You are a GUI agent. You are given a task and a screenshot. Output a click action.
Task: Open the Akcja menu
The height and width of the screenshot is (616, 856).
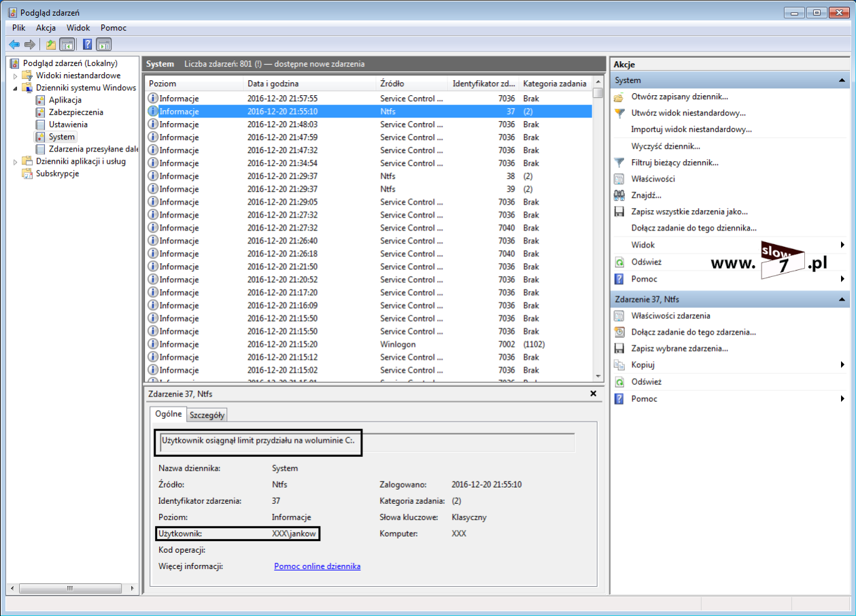coord(46,28)
